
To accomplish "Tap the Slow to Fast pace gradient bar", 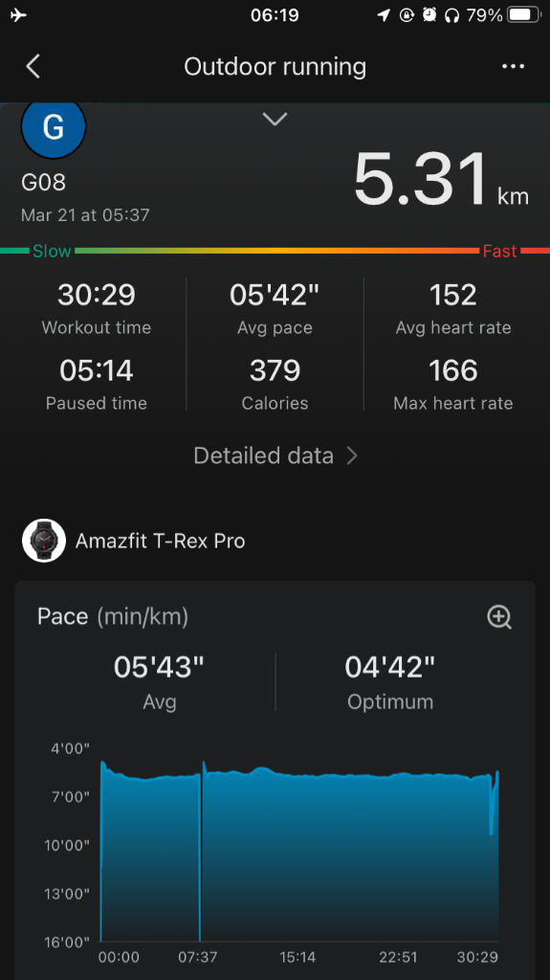I will point(275,251).
